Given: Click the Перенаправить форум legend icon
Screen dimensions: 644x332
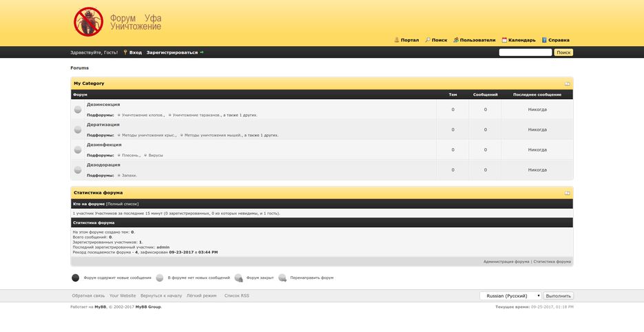Looking at the screenshot, I should click(x=282, y=278).
